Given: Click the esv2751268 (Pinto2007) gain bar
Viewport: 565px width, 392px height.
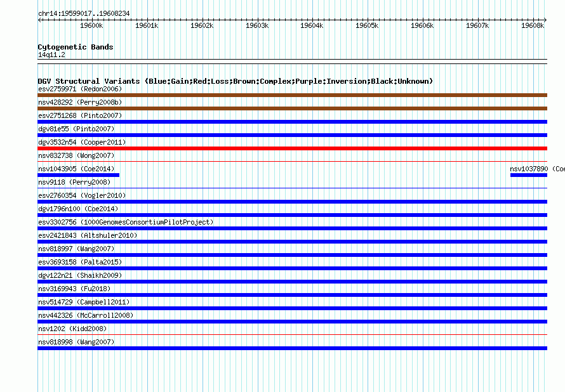Looking at the screenshot, I should point(292,122).
